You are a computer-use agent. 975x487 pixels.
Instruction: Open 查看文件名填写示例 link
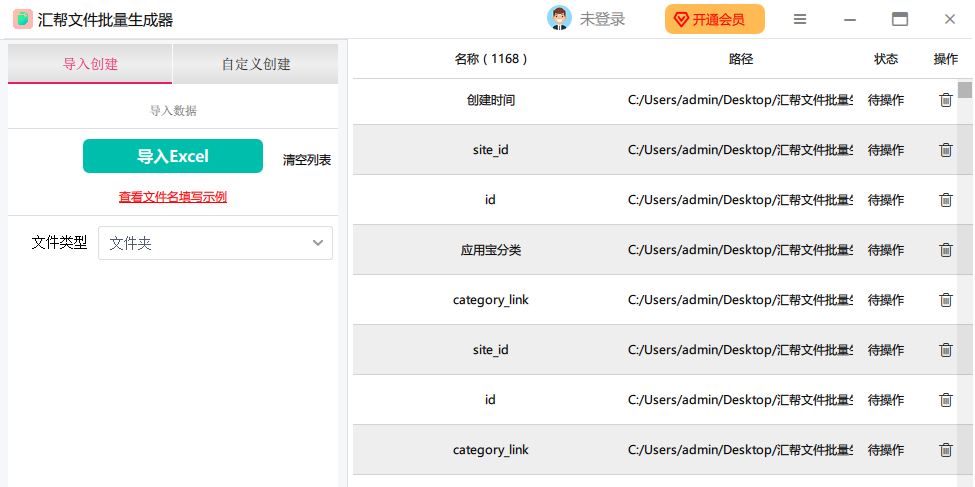173,197
